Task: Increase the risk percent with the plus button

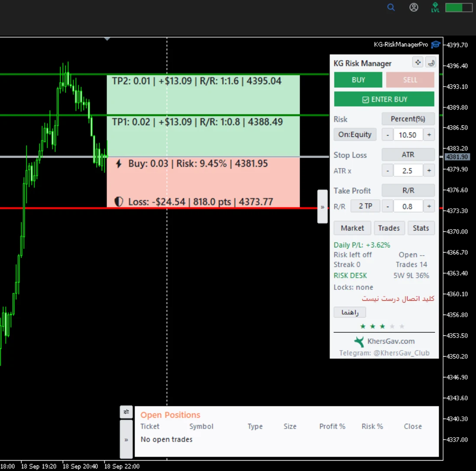Action: 429,135
